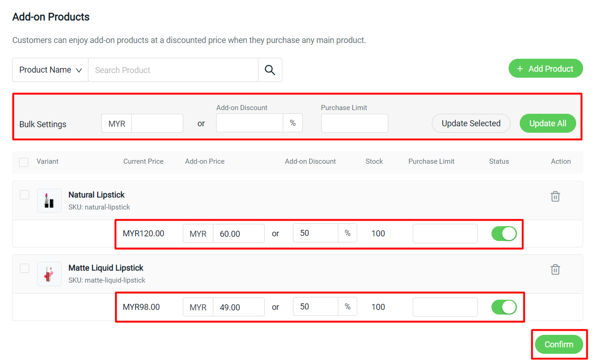Click the Natural Lipstick product thumbnail
This screenshot has height=364, width=597.
tap(49, 200)
